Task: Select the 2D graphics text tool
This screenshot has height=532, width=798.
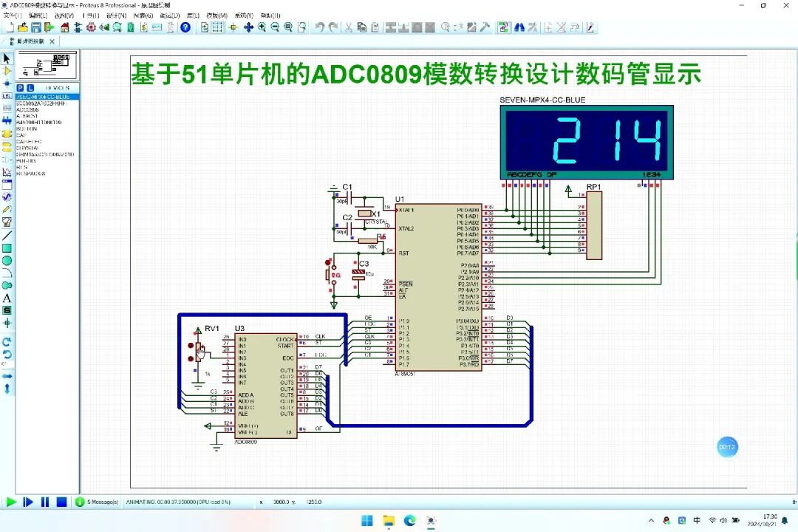Action: click(6, 296)
